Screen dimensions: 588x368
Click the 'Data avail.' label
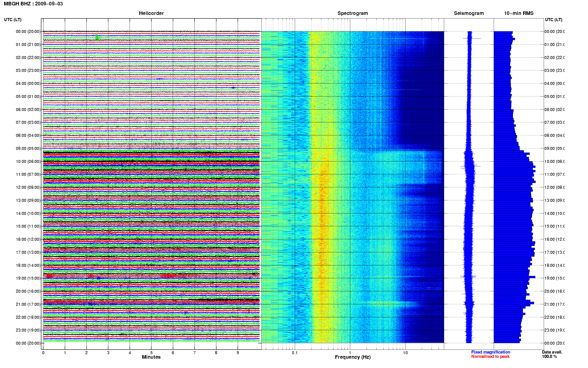[x=552, y=352]
